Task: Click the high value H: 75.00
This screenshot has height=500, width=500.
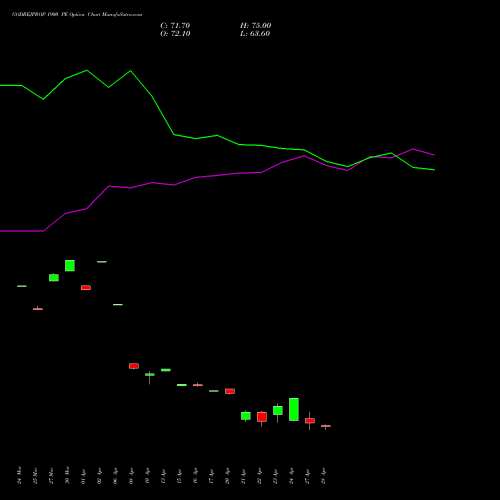Action: click(x=255, y=26)
